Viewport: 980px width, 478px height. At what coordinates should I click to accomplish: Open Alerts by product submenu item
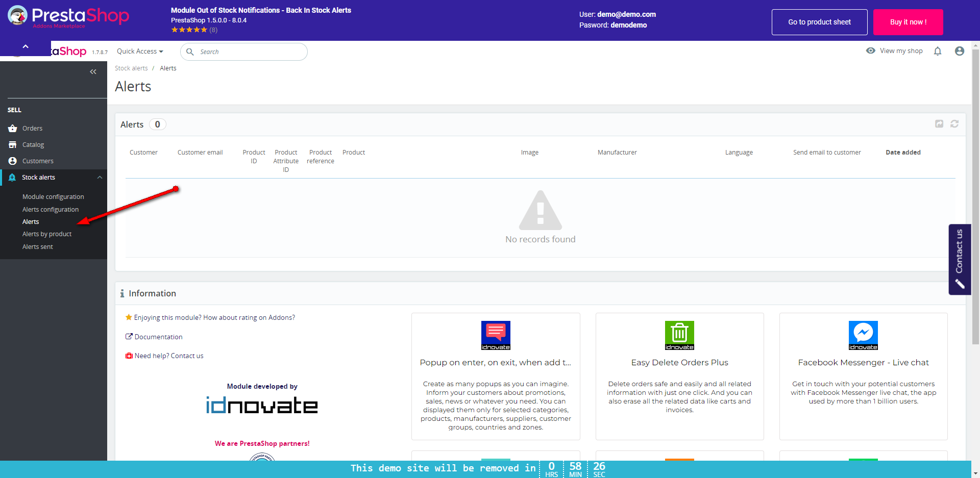[x=47, y=234]
